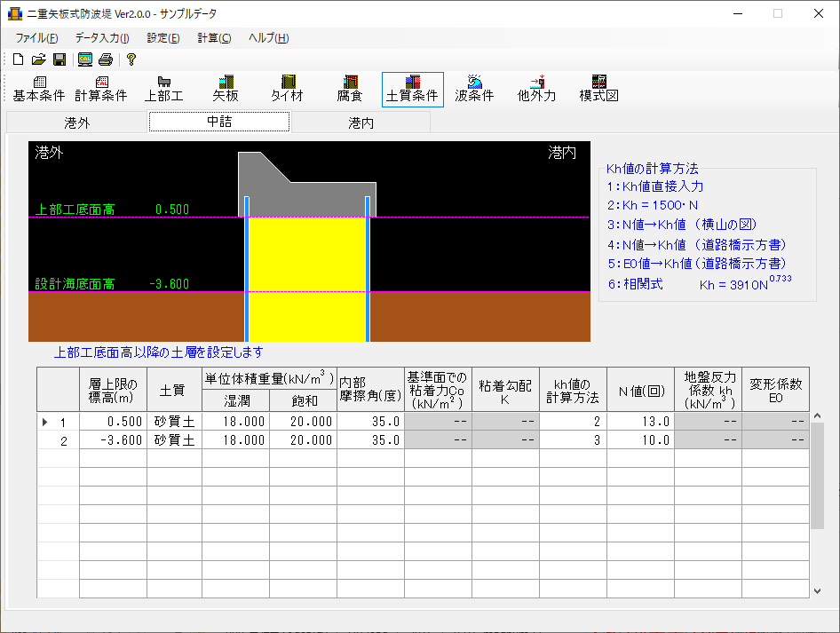Click row 1 層上限の標高 cell 0.500

tap(113, 422)
